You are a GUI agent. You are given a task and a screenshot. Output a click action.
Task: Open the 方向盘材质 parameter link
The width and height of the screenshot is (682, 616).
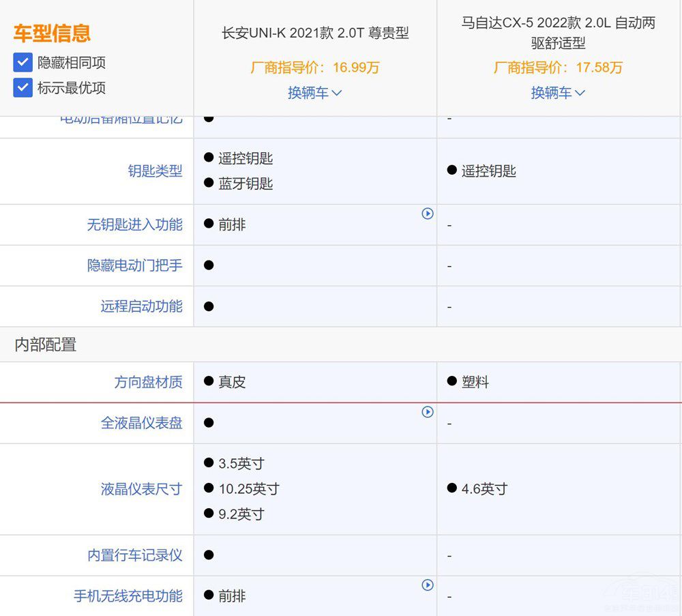[x=148, y=382]
